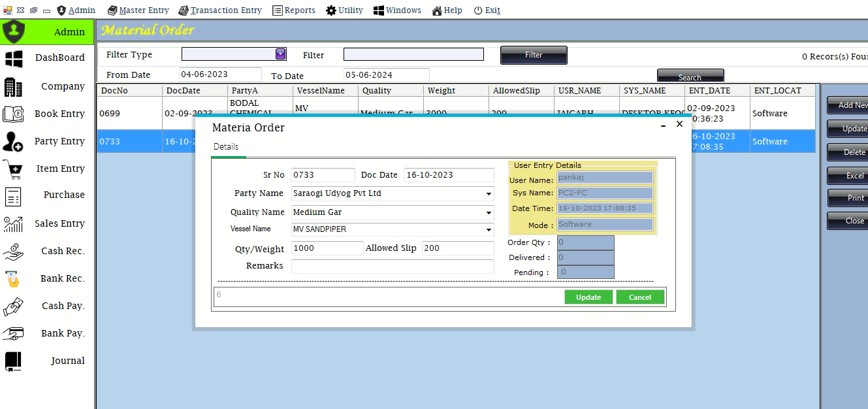
Task: Click the Party Entry person-plus icon
Action: [14, 141]
